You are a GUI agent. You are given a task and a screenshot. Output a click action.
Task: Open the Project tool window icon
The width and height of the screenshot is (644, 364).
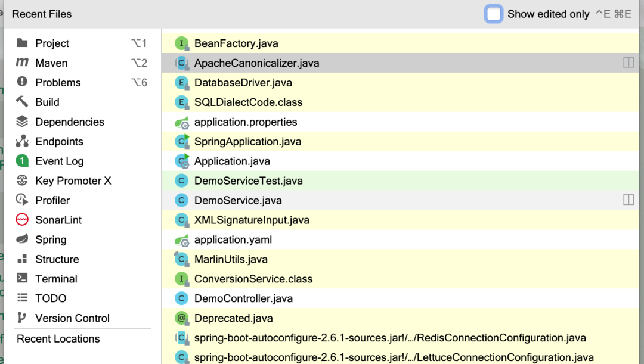pyautogui.click(x=22, y=43)
